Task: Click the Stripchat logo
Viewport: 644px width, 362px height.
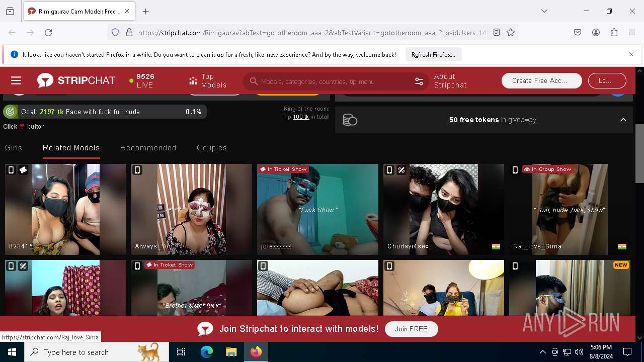Action: pos(76,80)
